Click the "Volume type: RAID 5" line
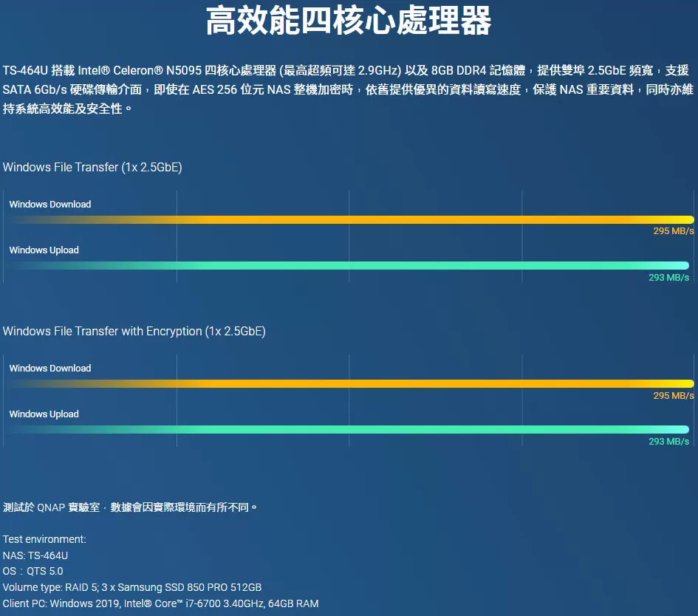The height and width of the screenshot is (616, 698). 132,587
